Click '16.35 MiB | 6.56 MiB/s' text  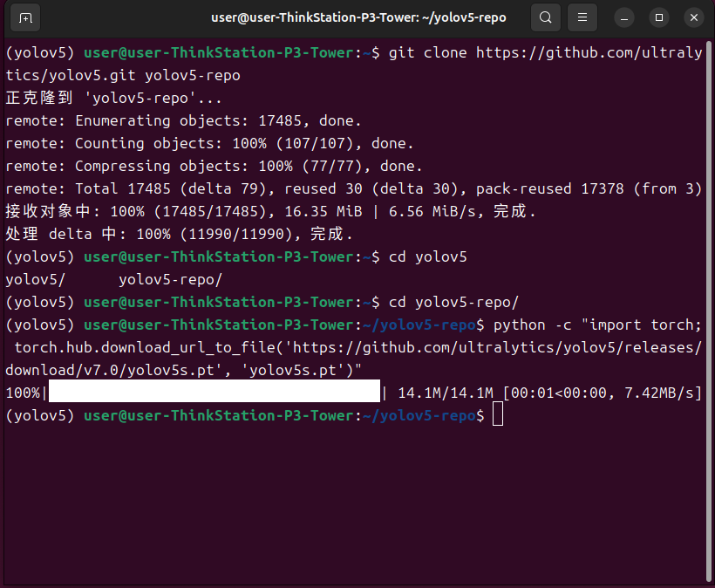379,212
